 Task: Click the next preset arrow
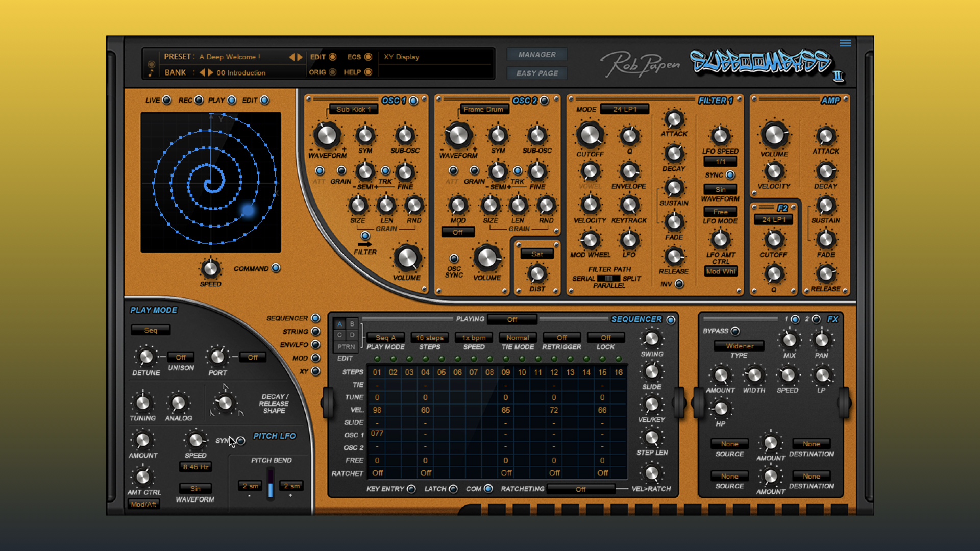coord(300,57)
